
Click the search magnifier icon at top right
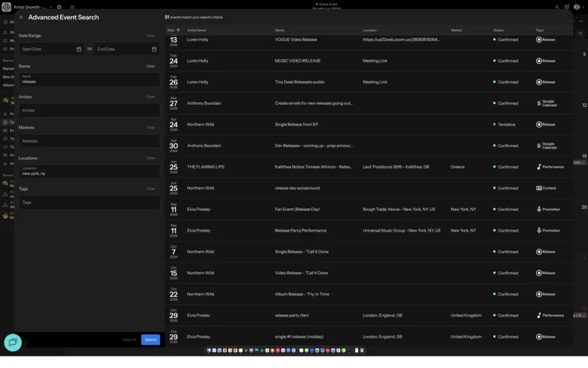click(557, 6)
